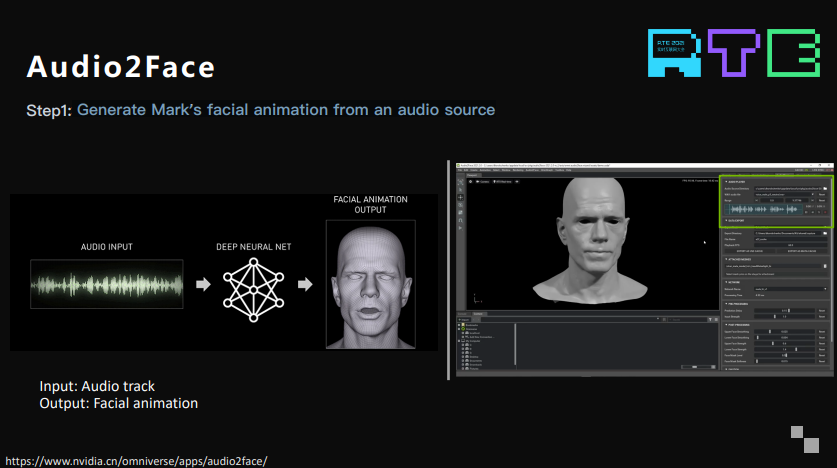Adjust the Lower Face Strength slider
The image size is (837, 468).
point(784,350)
